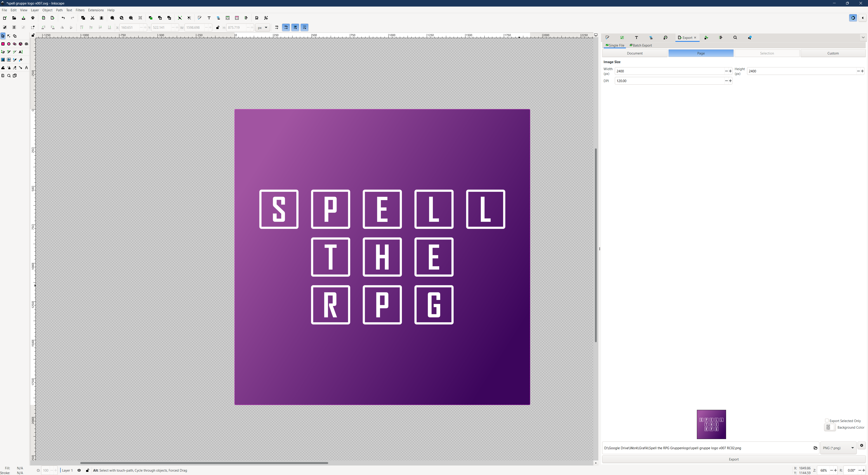The width and height of the screenshot is (868, 475).
Task: Click the Cut scissors icon
Action: [92, 18]
